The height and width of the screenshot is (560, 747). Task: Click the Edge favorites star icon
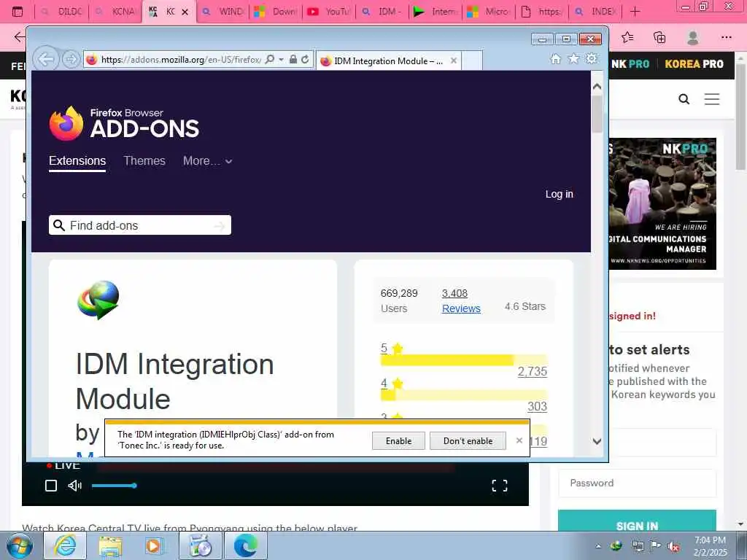627,37
